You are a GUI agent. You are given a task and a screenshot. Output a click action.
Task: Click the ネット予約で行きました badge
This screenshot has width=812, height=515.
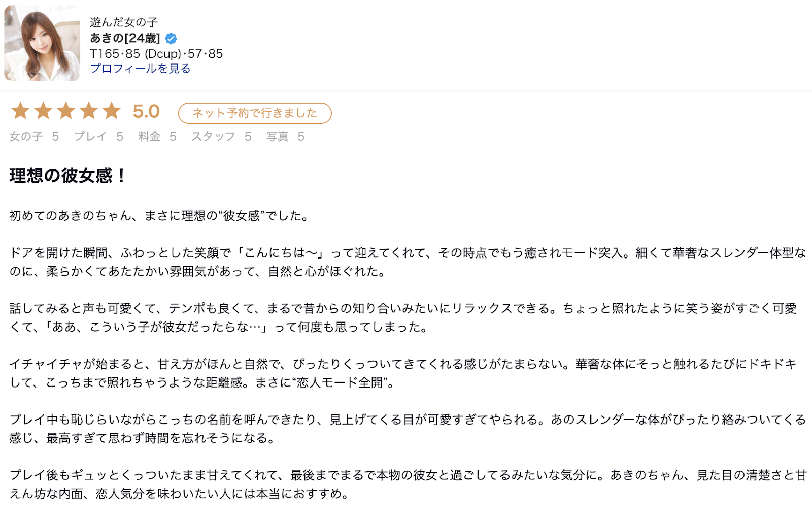(x=255, y=113)
